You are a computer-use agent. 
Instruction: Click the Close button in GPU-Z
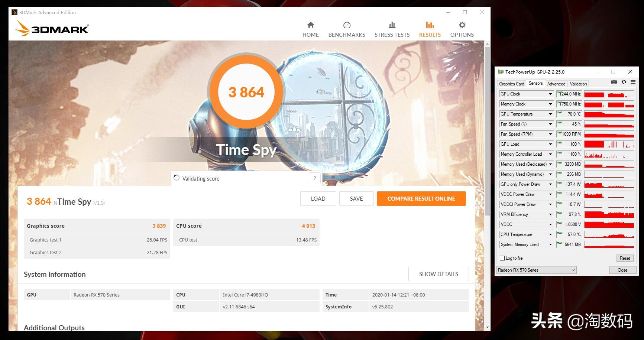622,270
